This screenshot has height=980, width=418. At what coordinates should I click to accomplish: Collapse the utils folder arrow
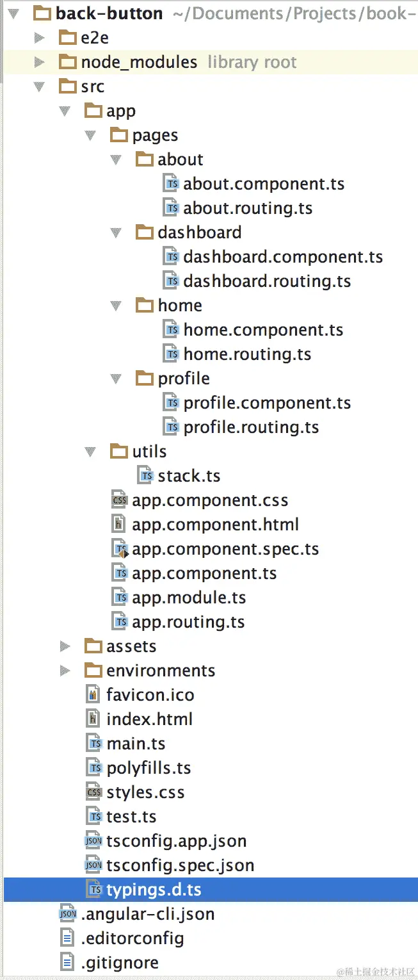point(91,452)
